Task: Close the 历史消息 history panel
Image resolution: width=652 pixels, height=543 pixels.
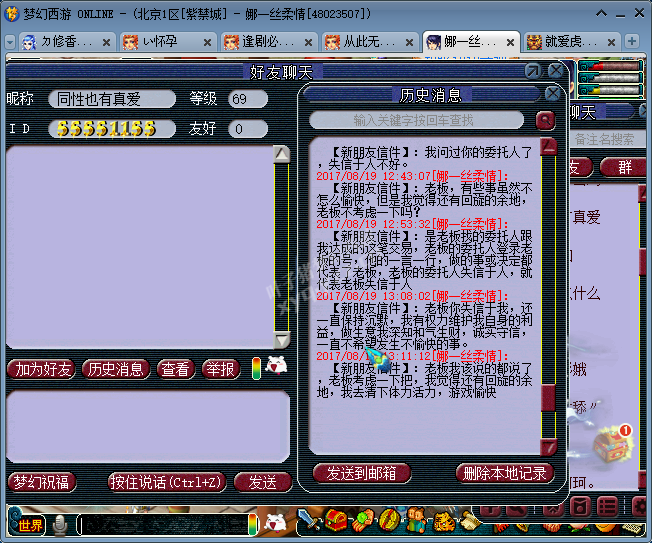Action: click(552, 94)
